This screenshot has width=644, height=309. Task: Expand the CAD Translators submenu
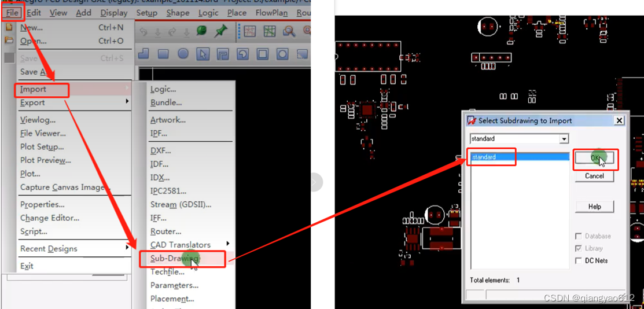pyautogui.click(x=190, y=245)
